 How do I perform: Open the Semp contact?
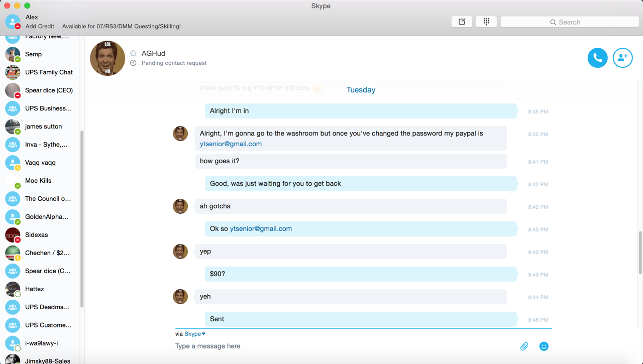point(40,54)
